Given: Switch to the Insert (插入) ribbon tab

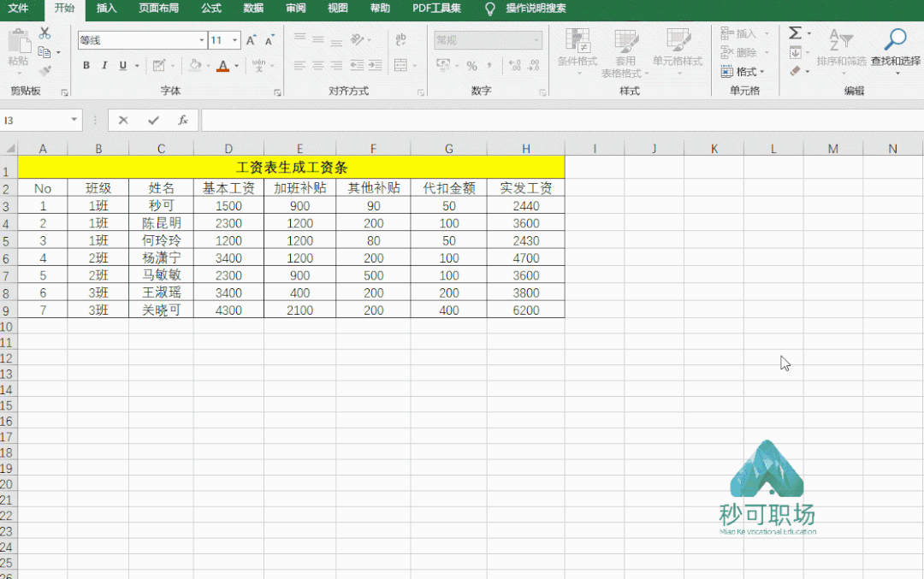Looking at the screenshot, I should [107, 9].
